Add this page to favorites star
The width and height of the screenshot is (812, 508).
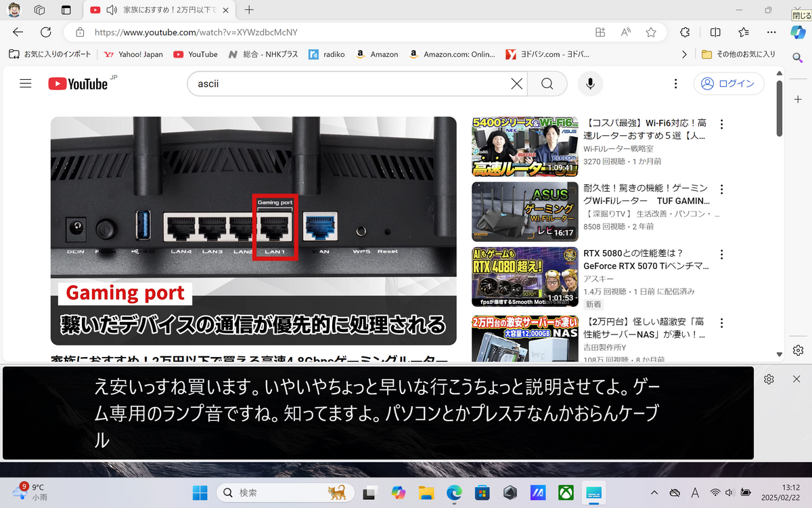(x=651, y=32)
